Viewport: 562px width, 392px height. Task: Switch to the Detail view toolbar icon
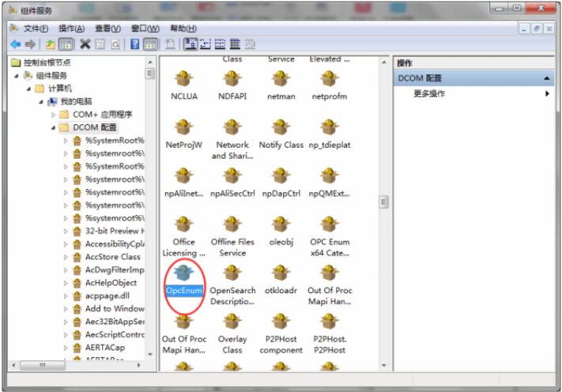click(235, 44)
